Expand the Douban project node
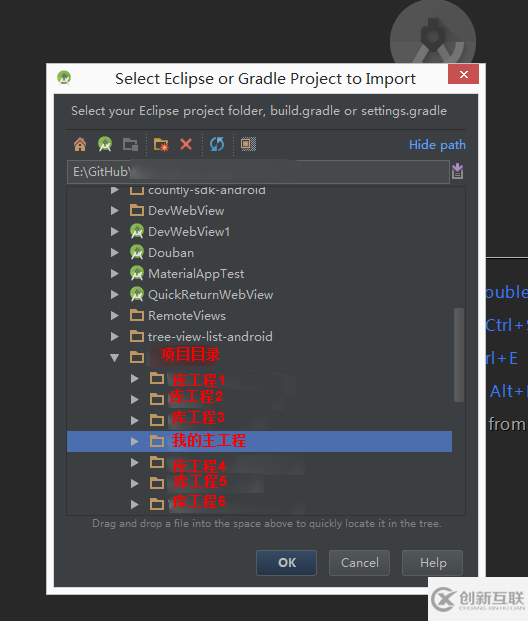Viewport: 528px width, 621px height. coord(115,252)
